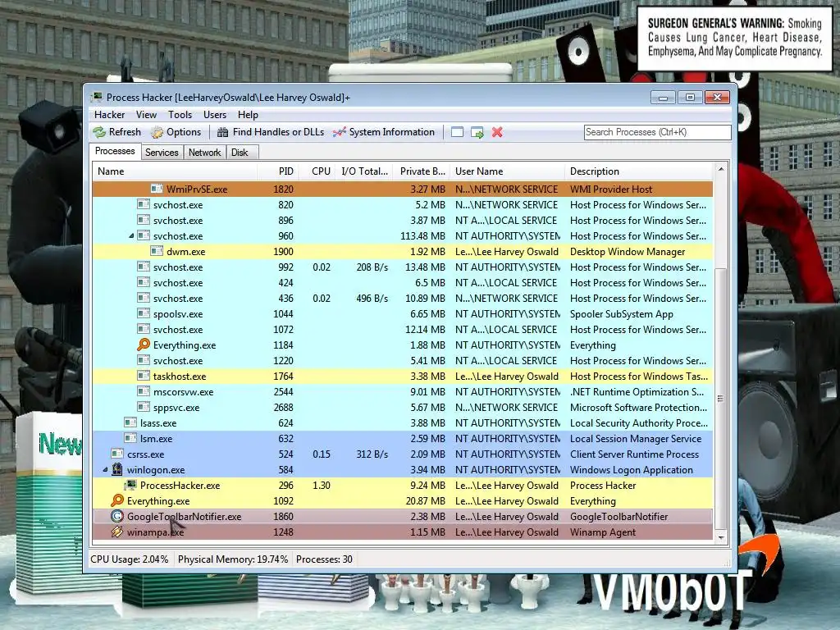Sort by the Private Bytes column header
Screen dimensions: 840x630
pyautogui.click(x=422, y=171)
